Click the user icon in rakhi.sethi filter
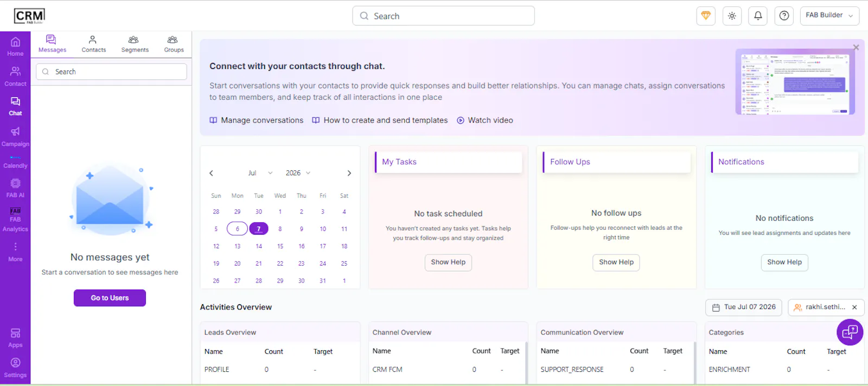 coord(797,307)
